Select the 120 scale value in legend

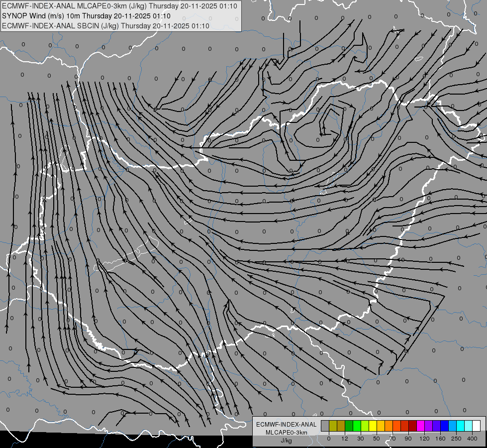425,439
